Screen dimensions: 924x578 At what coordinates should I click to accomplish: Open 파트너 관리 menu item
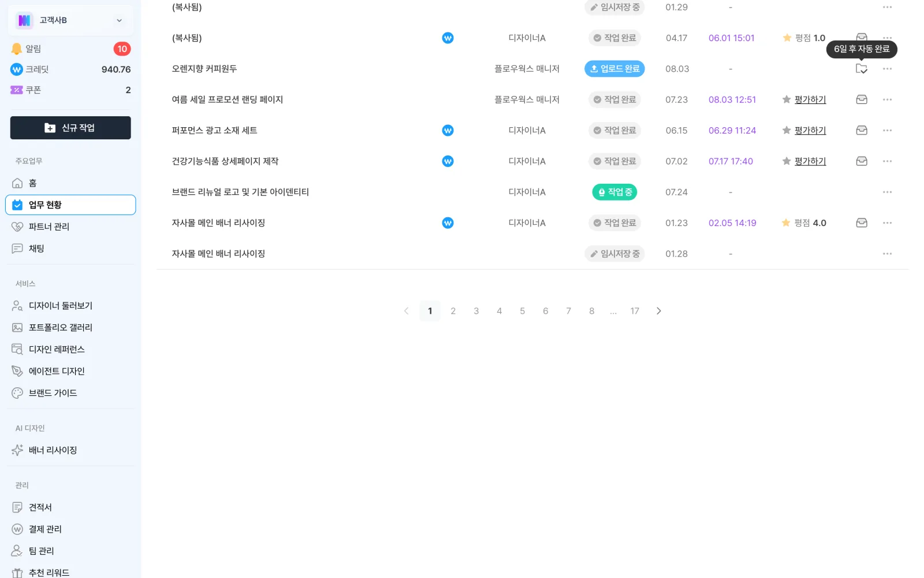click(x=70, y=227)
